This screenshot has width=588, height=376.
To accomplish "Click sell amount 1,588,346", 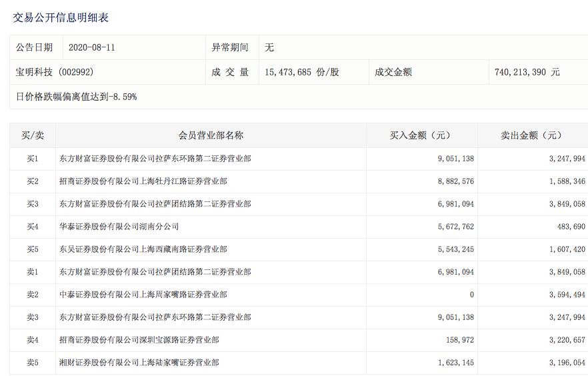I will (x=567, y=181).
